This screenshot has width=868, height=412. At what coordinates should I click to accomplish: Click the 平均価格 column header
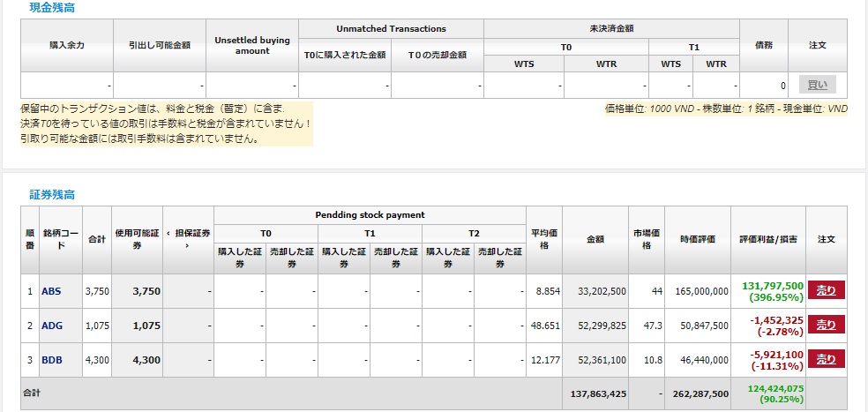point(543,239)
